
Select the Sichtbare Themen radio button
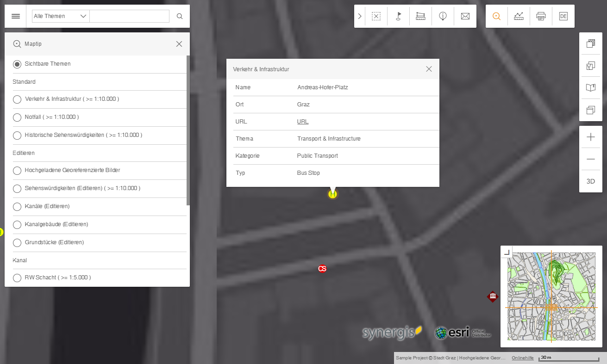[17, 64]
